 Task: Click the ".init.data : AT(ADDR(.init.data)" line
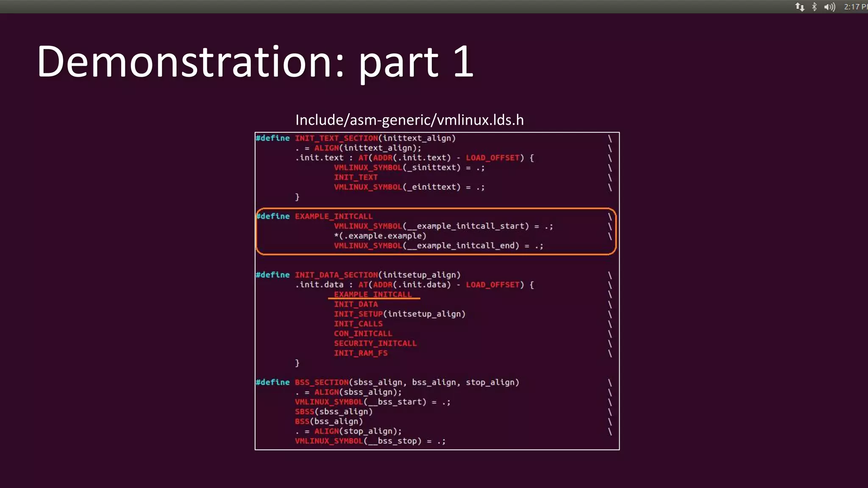pyautogui.click(x=415, y=285)
